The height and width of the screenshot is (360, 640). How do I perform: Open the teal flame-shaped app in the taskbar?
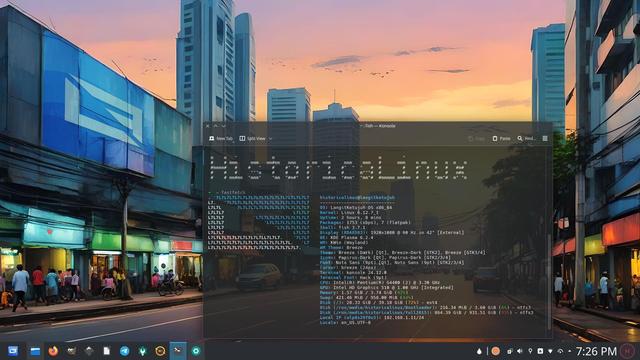(x=142, y=351)
